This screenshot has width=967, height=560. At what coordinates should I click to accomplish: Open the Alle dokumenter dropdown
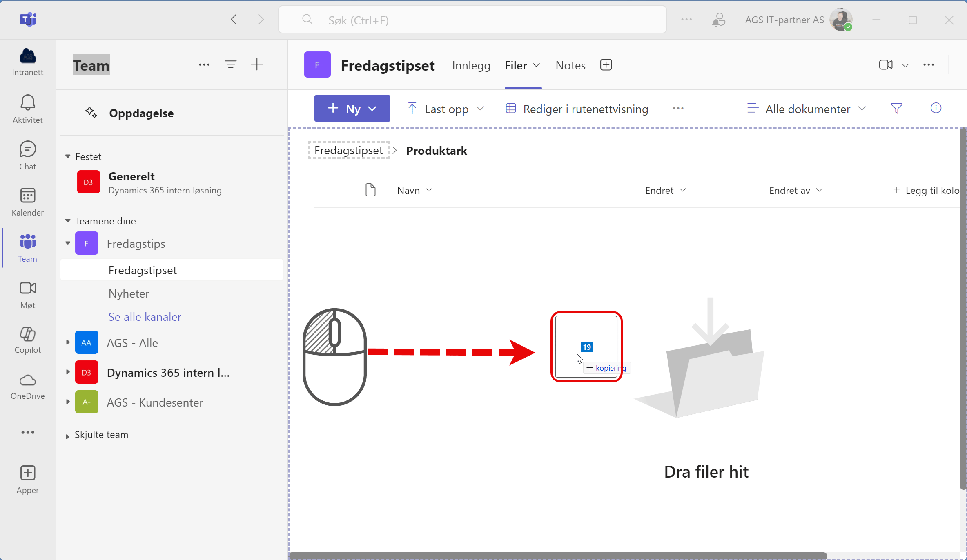coord(808,109)
